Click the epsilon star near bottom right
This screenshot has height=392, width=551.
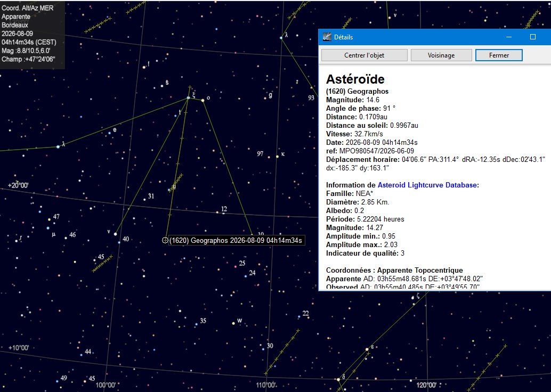367,349
